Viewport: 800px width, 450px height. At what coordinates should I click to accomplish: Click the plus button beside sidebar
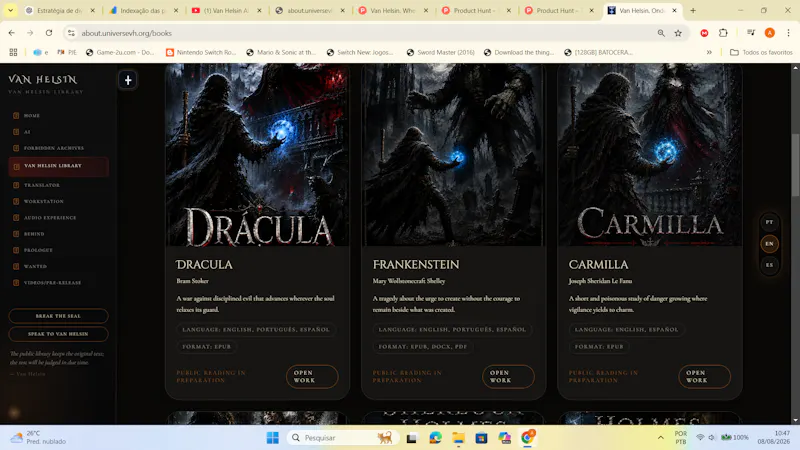128,80
